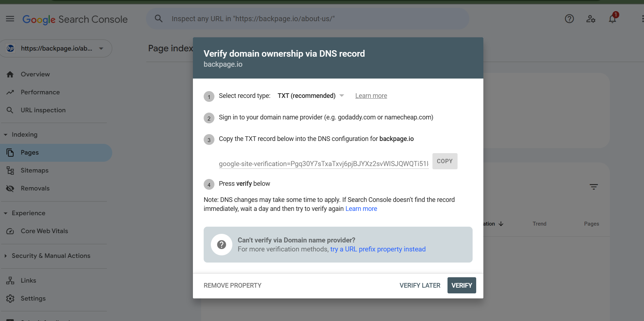Image resolution: width=644 pixels, height=321 pixels.
Task: Click the Core Web Vitals gauge icon
Action: (x=10, y=231)
